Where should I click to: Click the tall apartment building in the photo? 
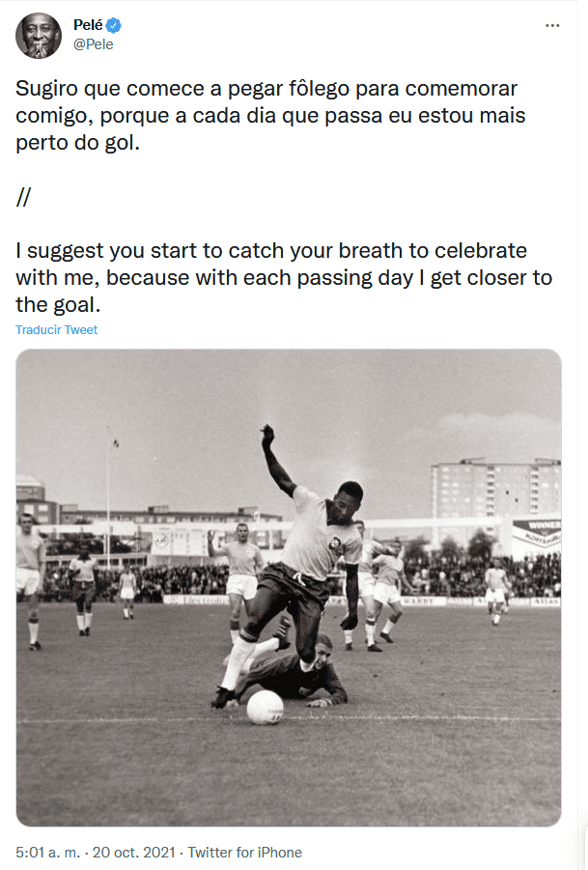click(x=481, y=492)
